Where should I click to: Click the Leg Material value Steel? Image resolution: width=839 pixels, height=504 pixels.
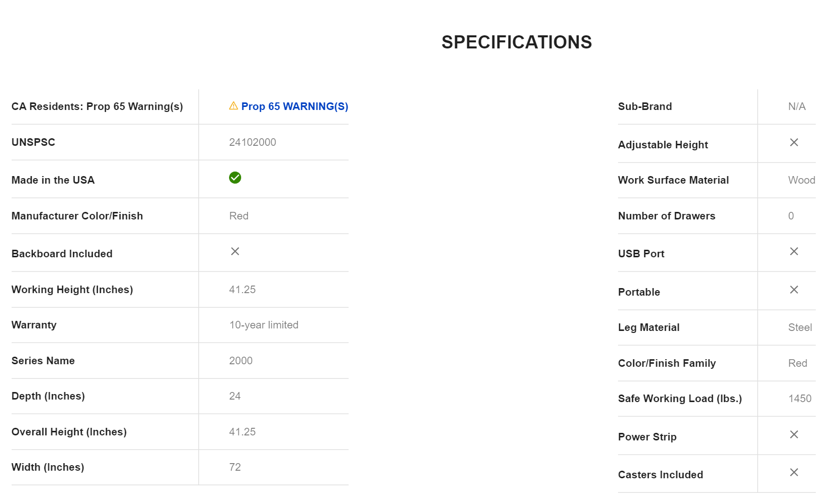[x=800, y=327]
